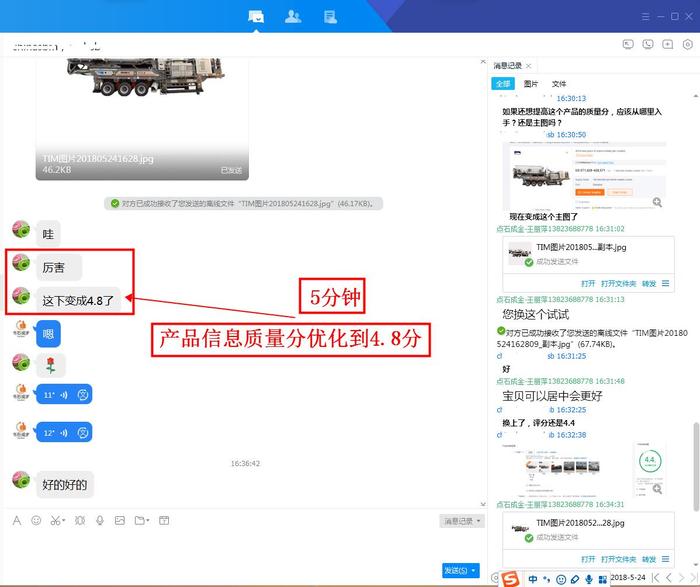Image resolution: width=700 pixels, height=587 pixels.
Task: Open the main menu hamburger icon
Action: 646,17
